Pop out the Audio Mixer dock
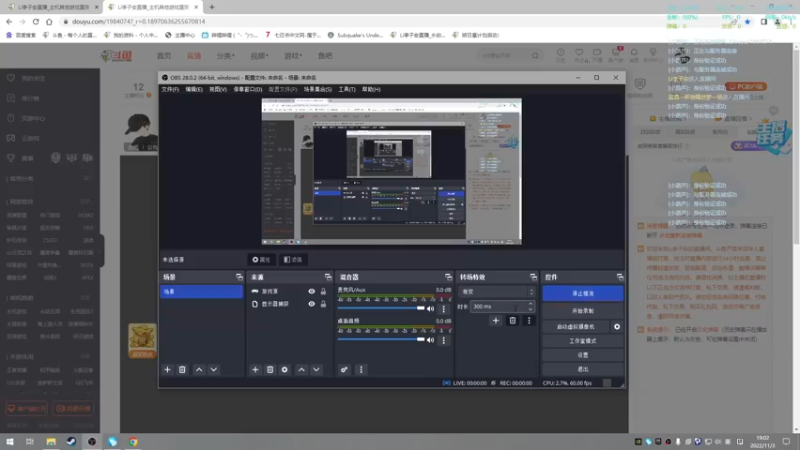Viewport: 800px width, 450px height. (448, 277)
